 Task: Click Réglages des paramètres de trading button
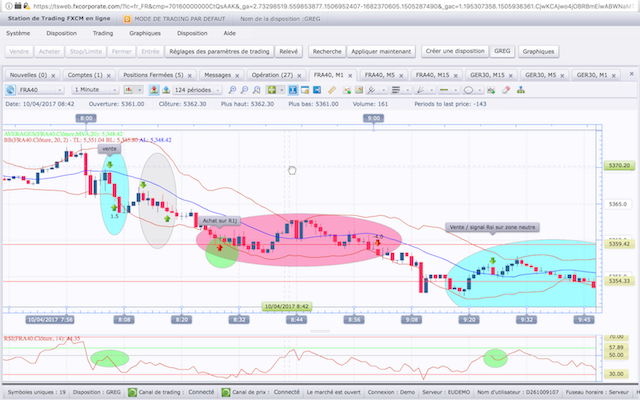tap(219, 51)
